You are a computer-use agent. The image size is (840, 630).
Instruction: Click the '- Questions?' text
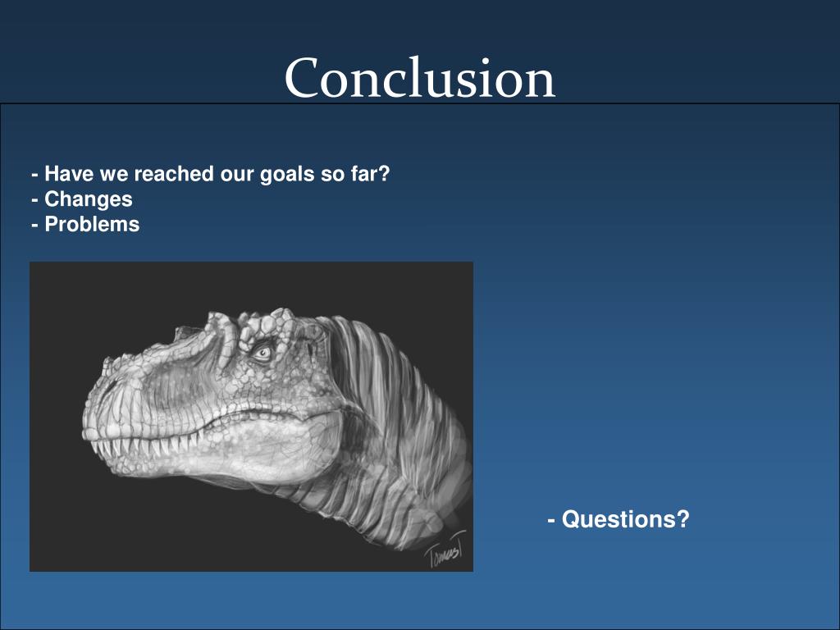tap(619, 519)
